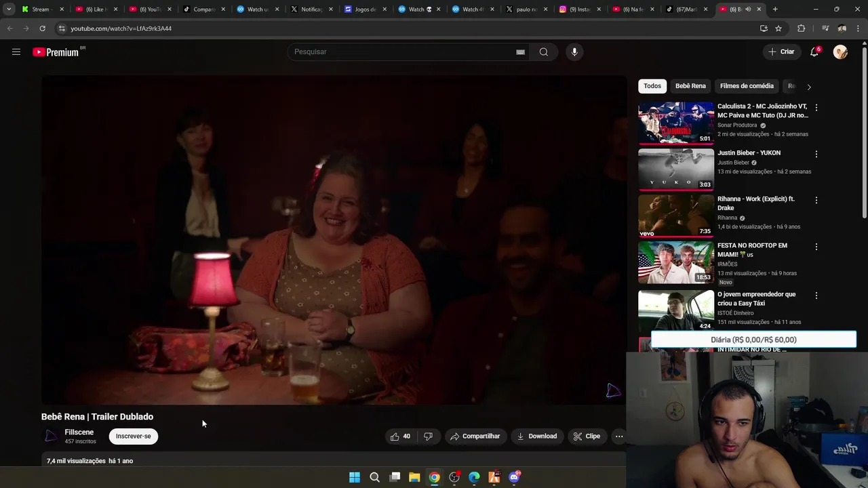Reload the page in Chrome

tap(42, 28)
